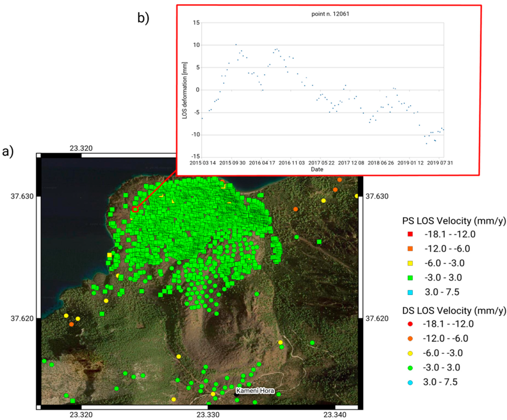Click the 'point n. 12061' chart title
This screenshot has height=420, width=507.
(x=330, y=14)
